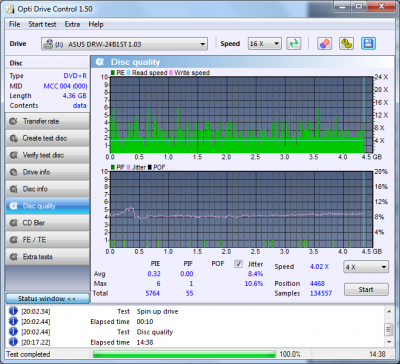Click the MID value MCC 004 (000)
The width and height of the screenshot is (400, 364).
coord(65,86)
